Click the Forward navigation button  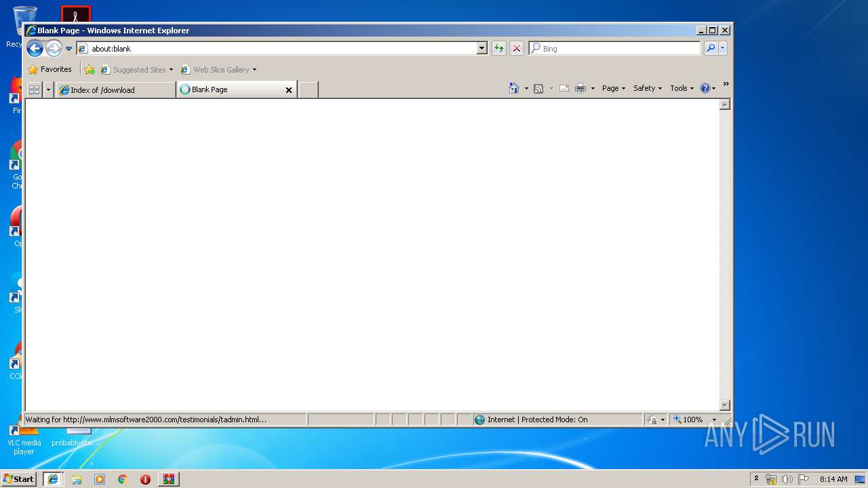pyautogui.click(x=54, y=48)
